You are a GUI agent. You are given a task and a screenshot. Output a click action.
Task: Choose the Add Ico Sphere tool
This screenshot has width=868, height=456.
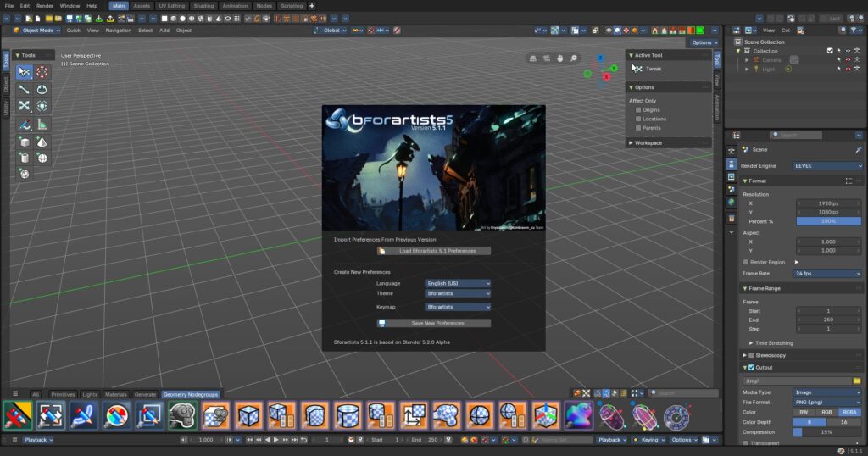point(25,175)
